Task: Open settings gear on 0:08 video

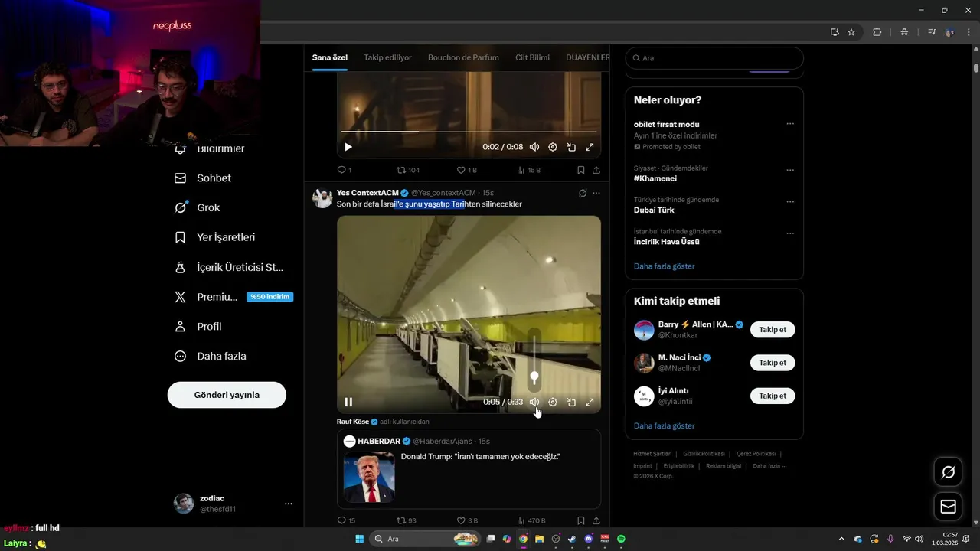Action: point(553,147)
